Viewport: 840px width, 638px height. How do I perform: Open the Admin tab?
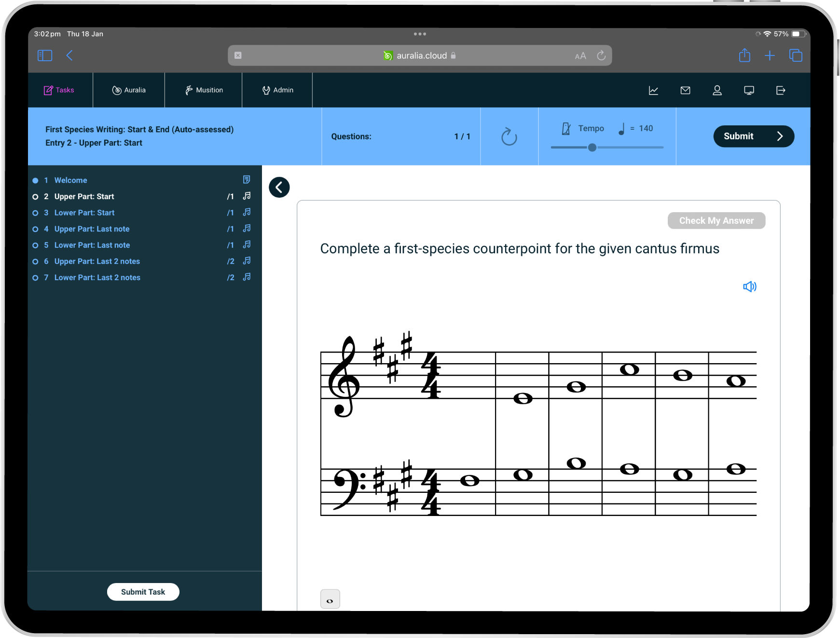coord(277,90)
